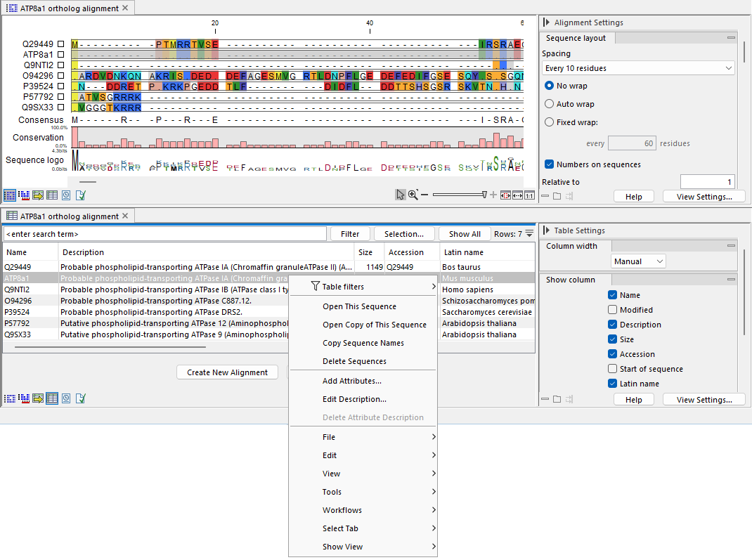Click the table filter funnel icon beside Rows

point(529,233)
